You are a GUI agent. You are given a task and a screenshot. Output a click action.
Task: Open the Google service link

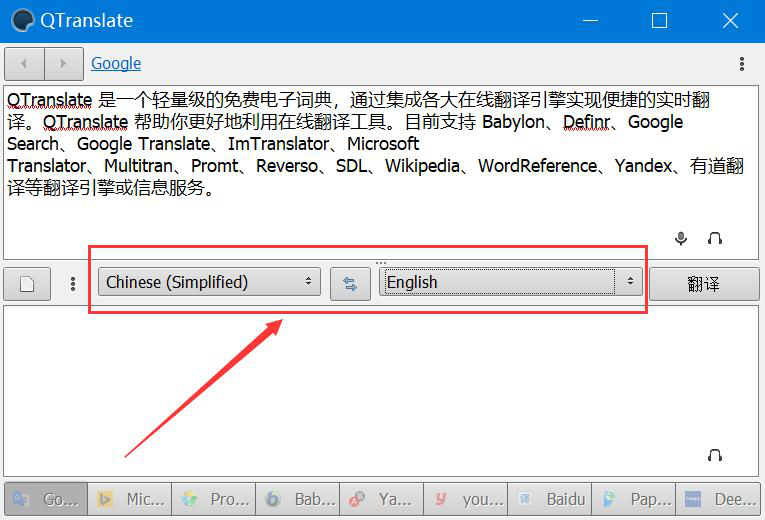pyautogui.click(x=116, y=63)
